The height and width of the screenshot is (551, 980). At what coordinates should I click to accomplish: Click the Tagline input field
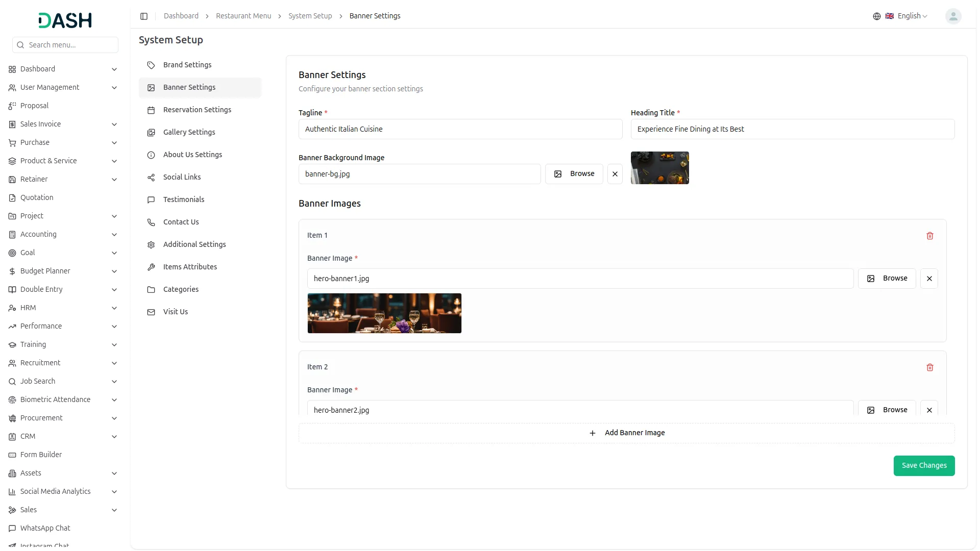click(x=460, y=129)
